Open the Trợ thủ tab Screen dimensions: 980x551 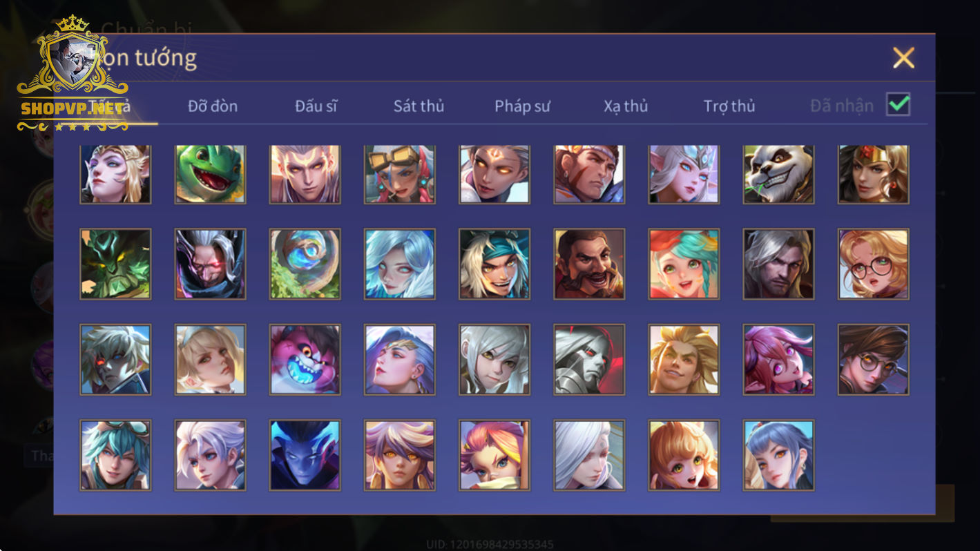coord(729,106)
